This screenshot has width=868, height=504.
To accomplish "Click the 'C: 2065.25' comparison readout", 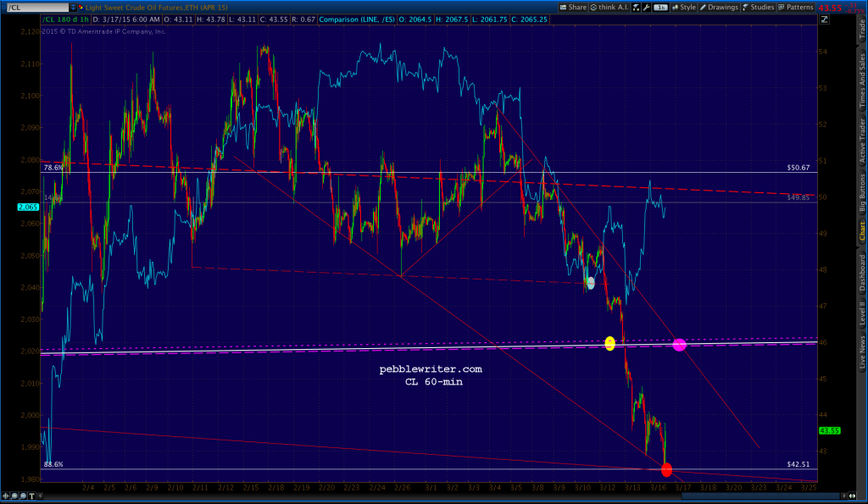I will tap(529, 19).
